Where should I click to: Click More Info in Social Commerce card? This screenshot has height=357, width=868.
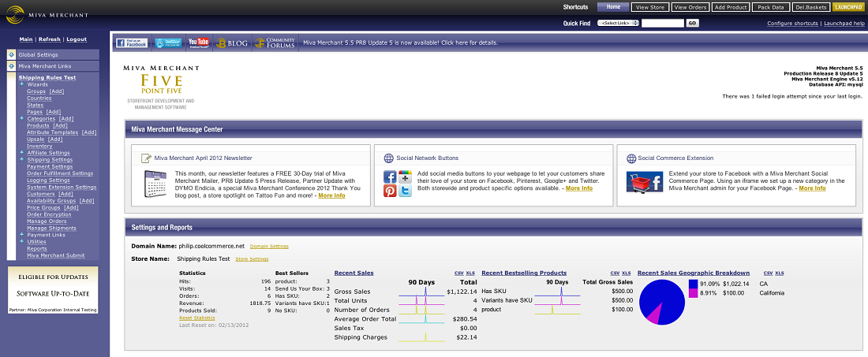click(x=812, y=188)
